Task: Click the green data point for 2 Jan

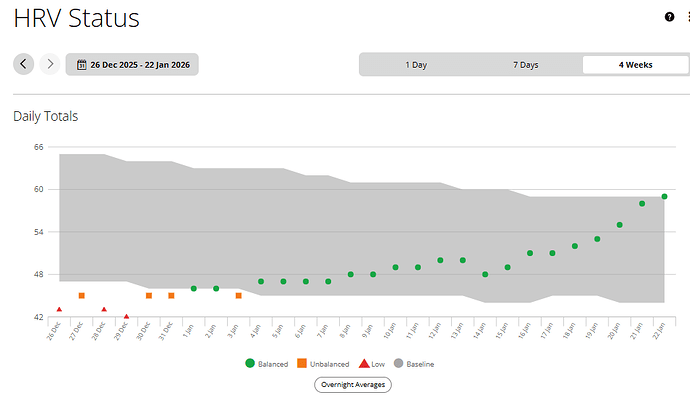Action: (x=216, y=289)
